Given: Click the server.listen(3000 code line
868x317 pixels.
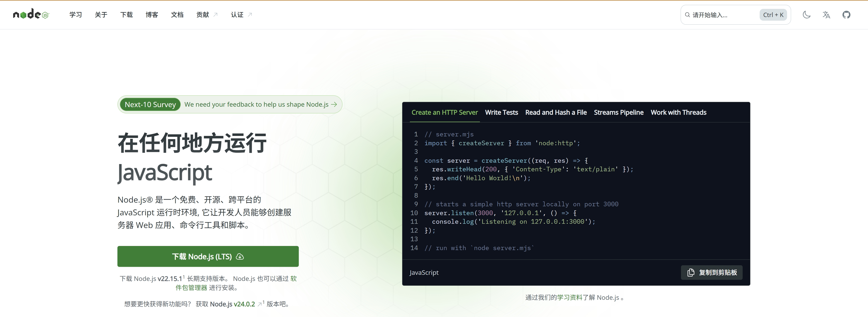Looking at the screenshot, I should (500, 213).
